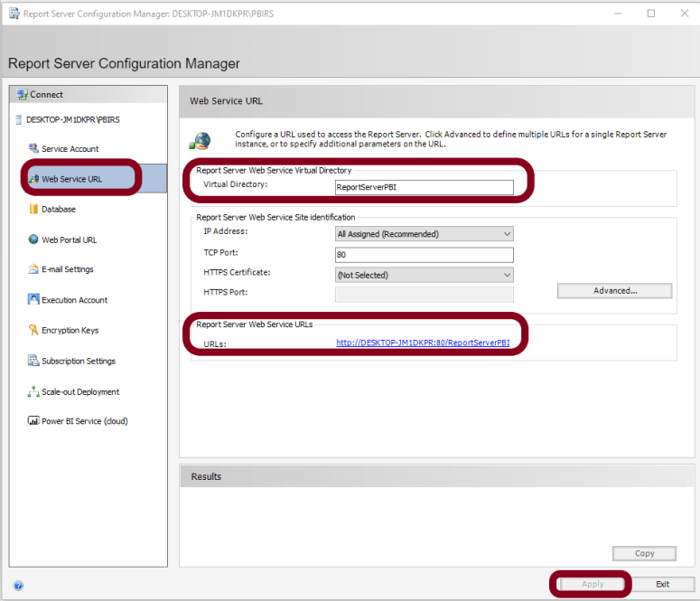Open the Advanced URL settings
Viewport: 700px width, 601px height.
(614, 291)
